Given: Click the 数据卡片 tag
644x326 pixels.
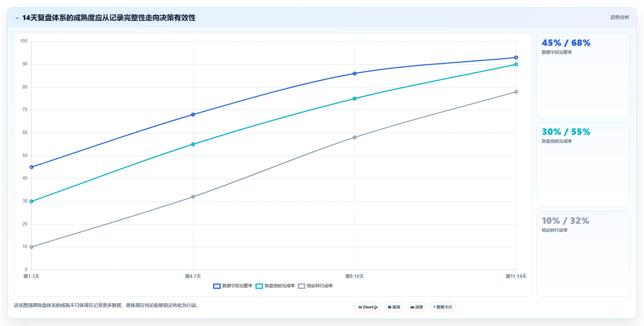Looking at the screenshot, I should [443, 307].
